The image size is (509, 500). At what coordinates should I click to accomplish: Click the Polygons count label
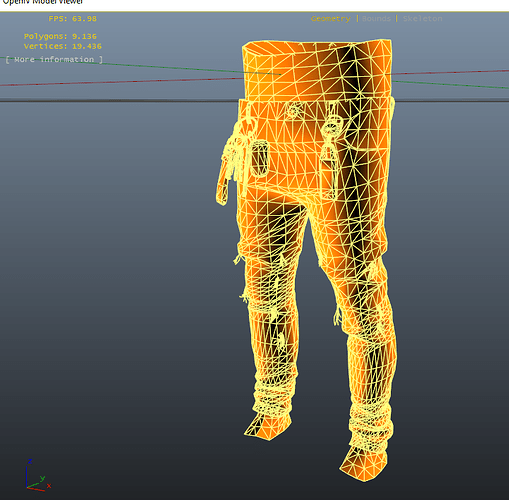(60, 36)
